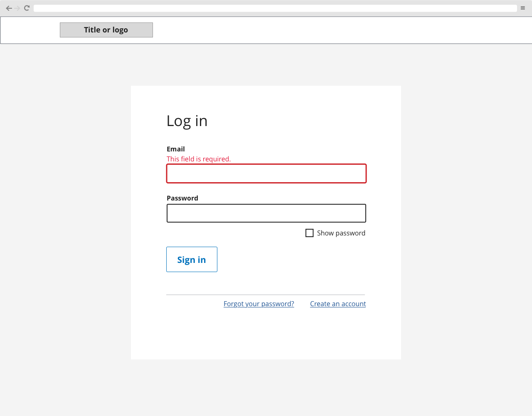Open the "Forgot your password?" link

point(259,304)
